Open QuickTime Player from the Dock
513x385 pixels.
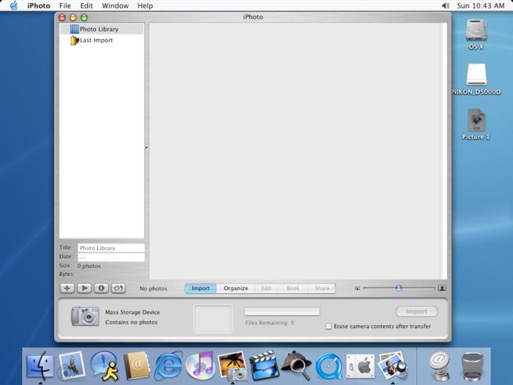329,367
